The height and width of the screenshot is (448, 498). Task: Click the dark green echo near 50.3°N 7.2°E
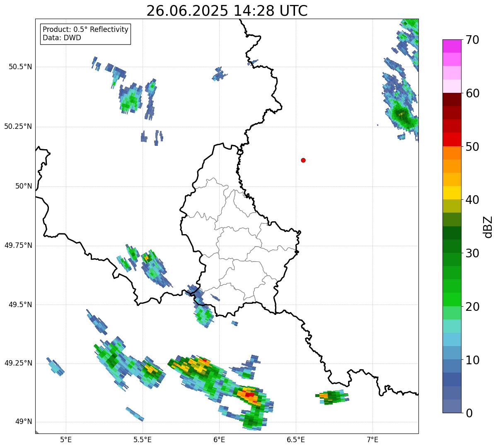point(402,115)
